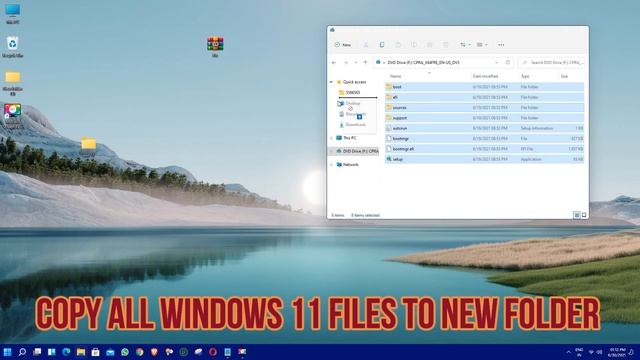Open taskbar Search

pyautogui.click(x=22, y=352)
